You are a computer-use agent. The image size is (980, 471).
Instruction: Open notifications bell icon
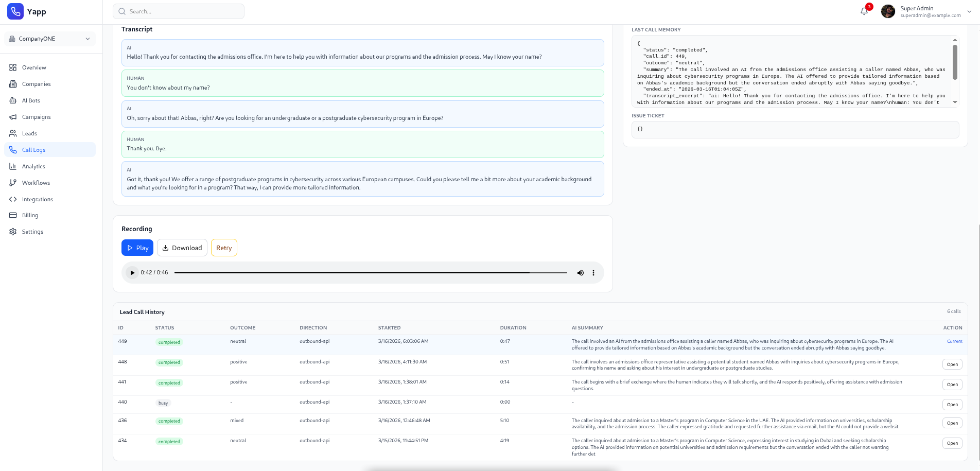tap(864, 11)
